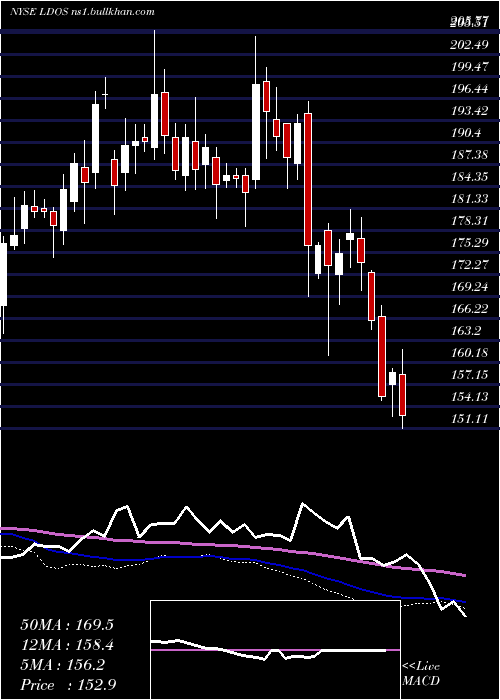500x700 pixels.
Task: Select the 184.35 price axis label
Action: pos(471,177)
